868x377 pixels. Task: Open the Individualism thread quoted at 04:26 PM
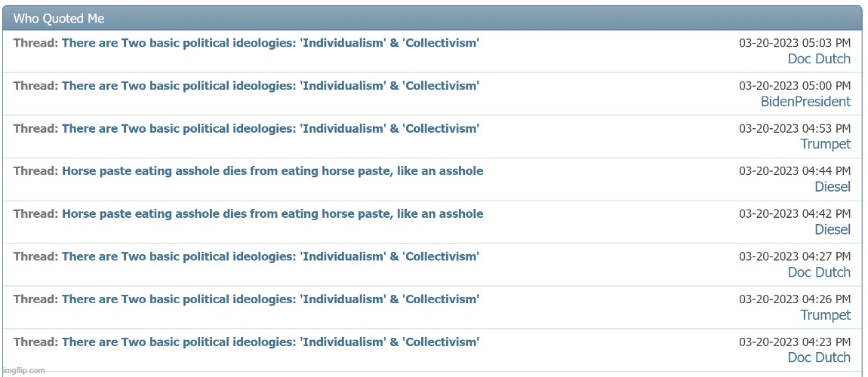(x=269, y=299)
